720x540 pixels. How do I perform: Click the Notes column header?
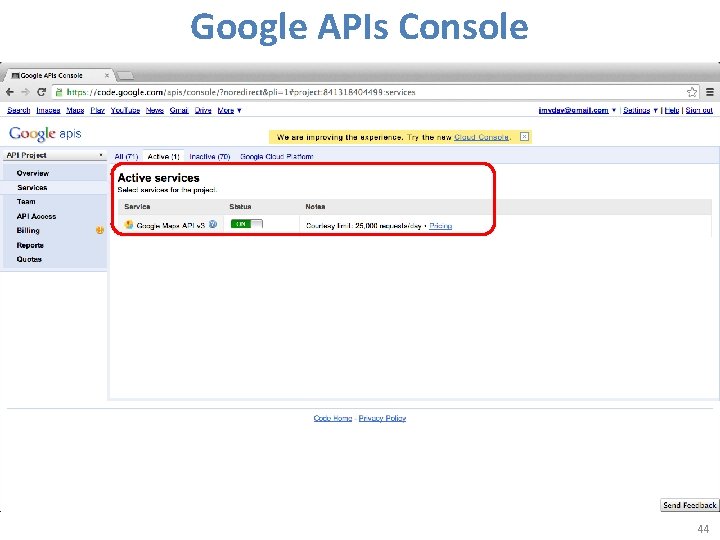point(315,207)
